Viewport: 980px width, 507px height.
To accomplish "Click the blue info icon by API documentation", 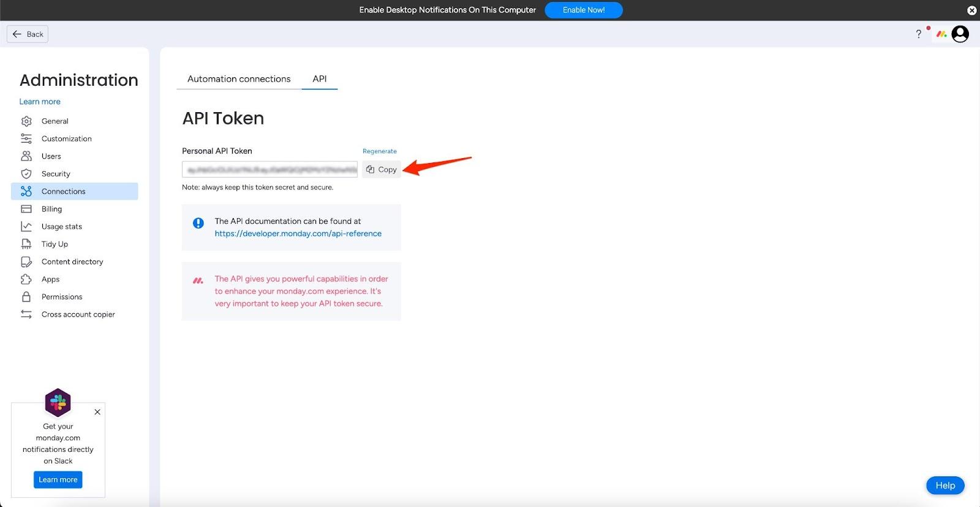I will 198,223.
